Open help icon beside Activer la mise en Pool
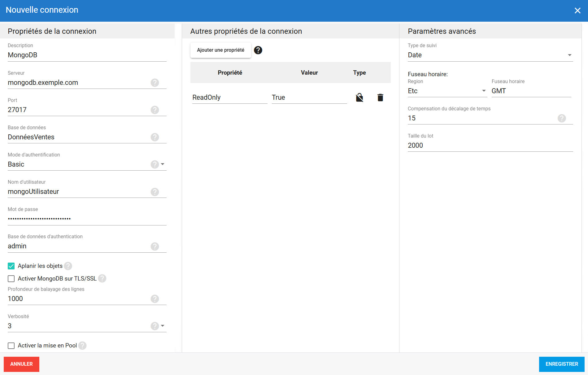 pos(82,346)
